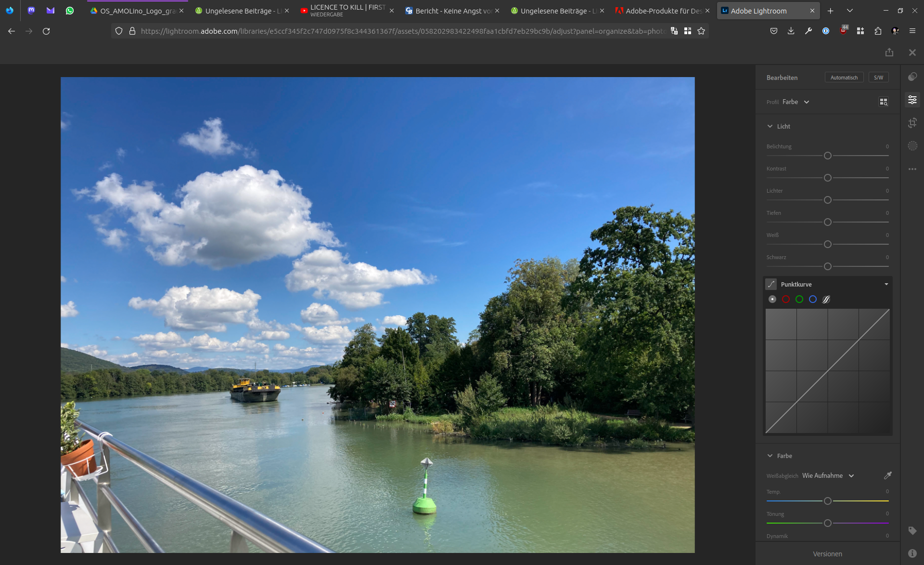Enable S/W black-and-white mode
The image size is (924, 565).
pos(878,77)
